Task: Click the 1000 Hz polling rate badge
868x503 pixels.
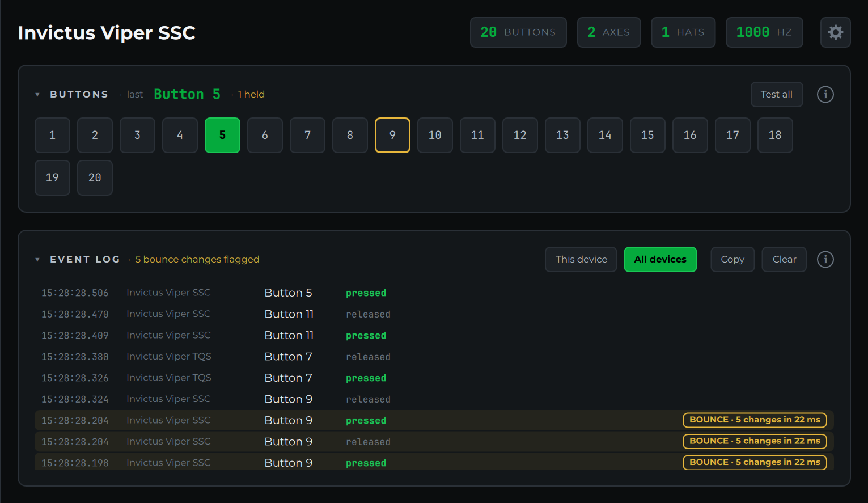Action: coord(764,32)
